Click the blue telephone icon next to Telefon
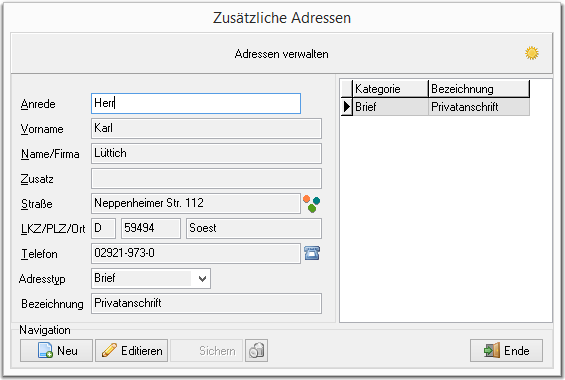 [x=312, y=253]
